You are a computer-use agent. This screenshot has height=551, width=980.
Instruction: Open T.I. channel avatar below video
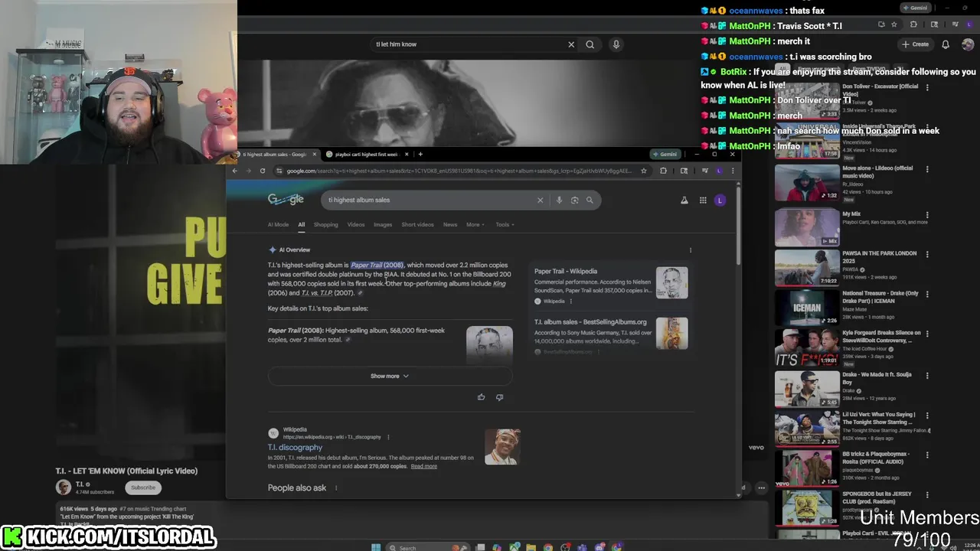point(64,487)
